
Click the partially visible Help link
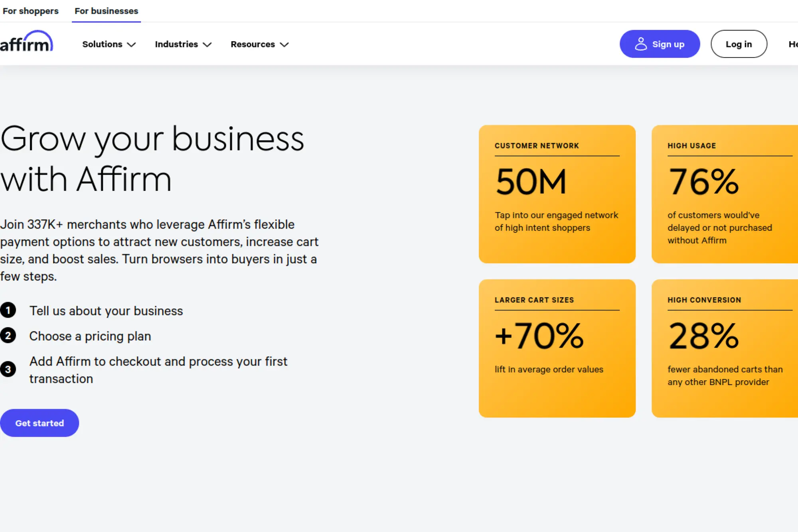tap(793, 44)
